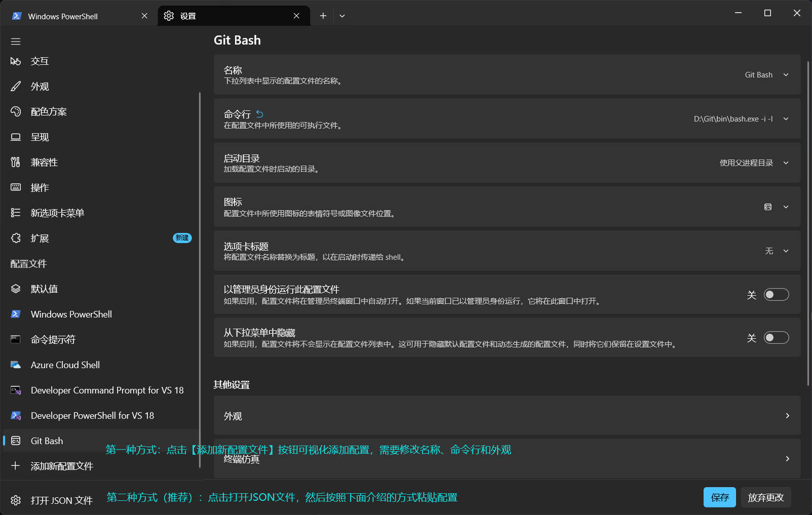Open the new tab profile dropdown arrow
The width and height of the screenshot is (812, 515).
(x=342, y=16)
